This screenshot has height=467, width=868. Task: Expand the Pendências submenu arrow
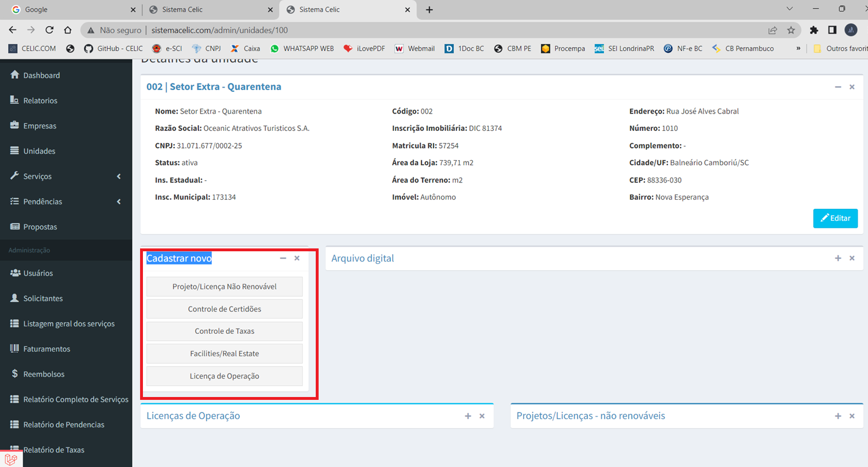coord(119,201)
